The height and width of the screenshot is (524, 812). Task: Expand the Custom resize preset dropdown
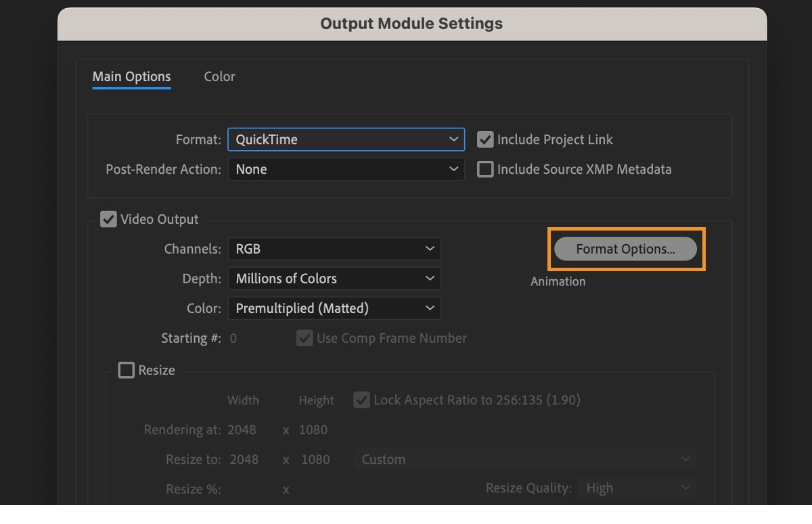[524, 459]
